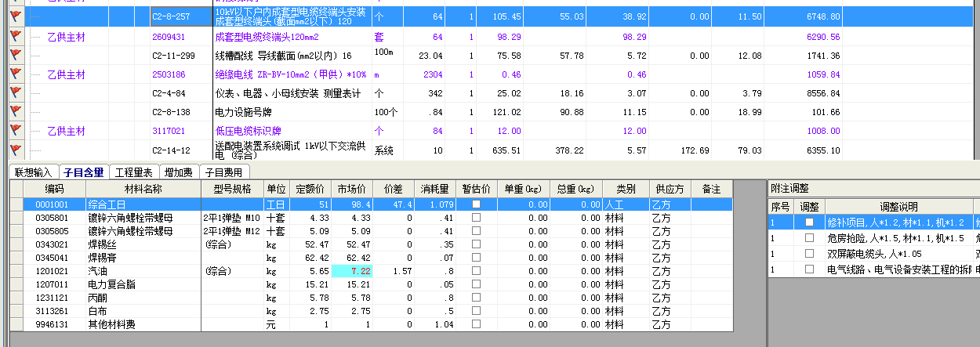
Task: Switch to the 联想输入 tab
Action: pos(33,172)
